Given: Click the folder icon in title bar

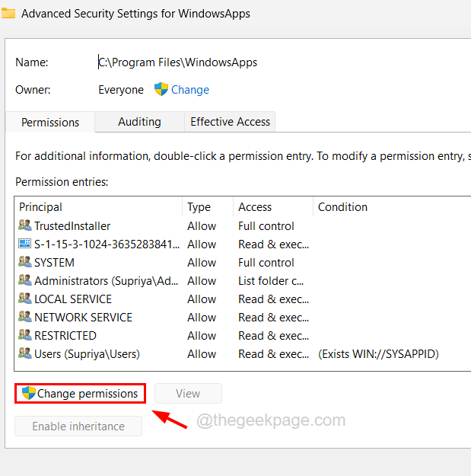Looking at the screenshot, I should (8, 13).
